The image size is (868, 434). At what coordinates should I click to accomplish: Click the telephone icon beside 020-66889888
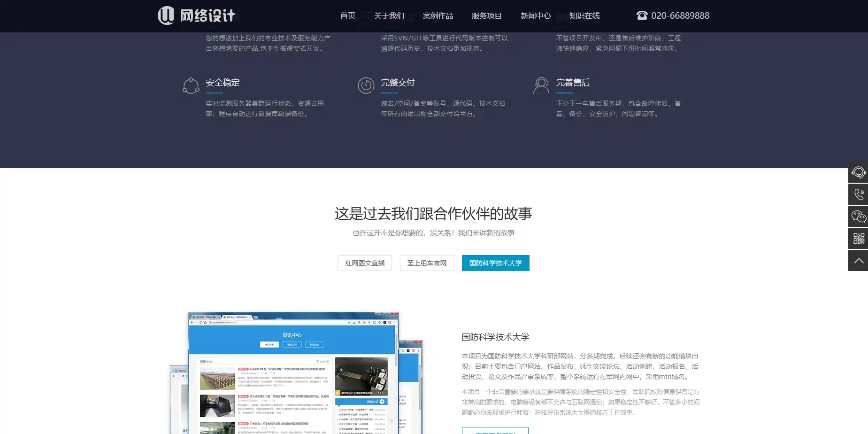pos(642,15)
